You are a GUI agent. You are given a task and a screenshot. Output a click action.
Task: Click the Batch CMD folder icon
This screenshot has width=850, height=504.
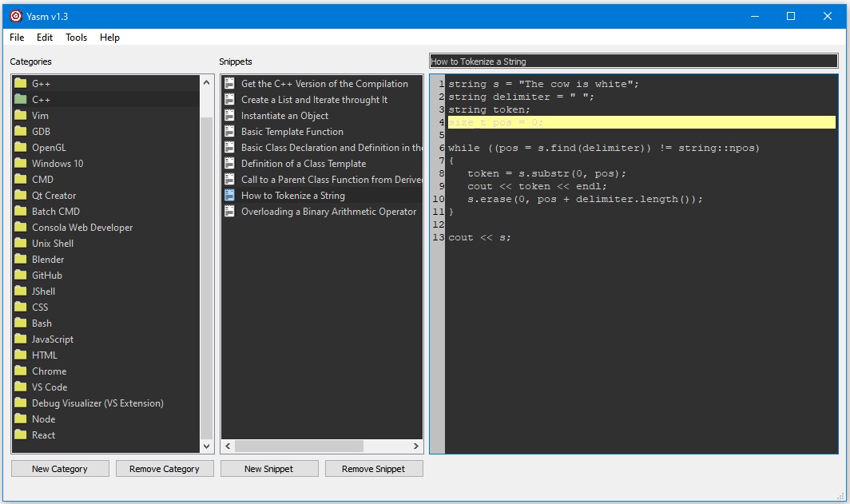(21, 212)
